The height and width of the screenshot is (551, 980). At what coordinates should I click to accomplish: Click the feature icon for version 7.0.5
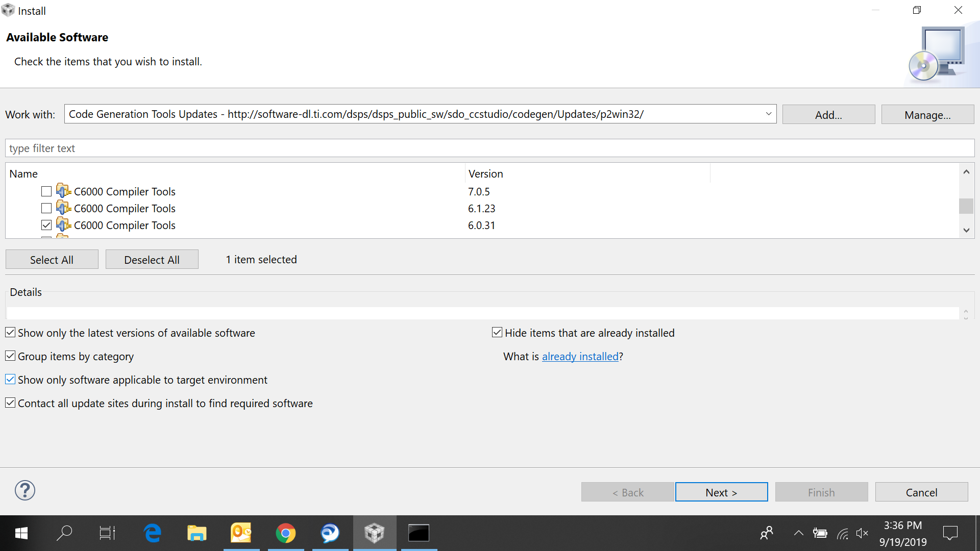tap(63, 191)
